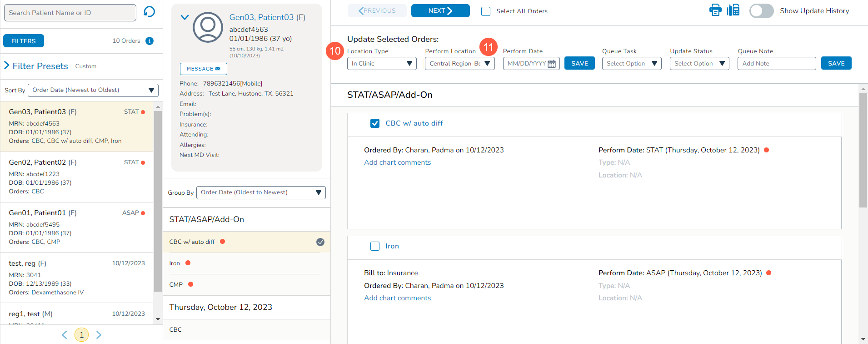Screen dimensions: 868x344
Task: Uncheck the CBC w/ auto diff checkbox
Action: coord(375,123)
